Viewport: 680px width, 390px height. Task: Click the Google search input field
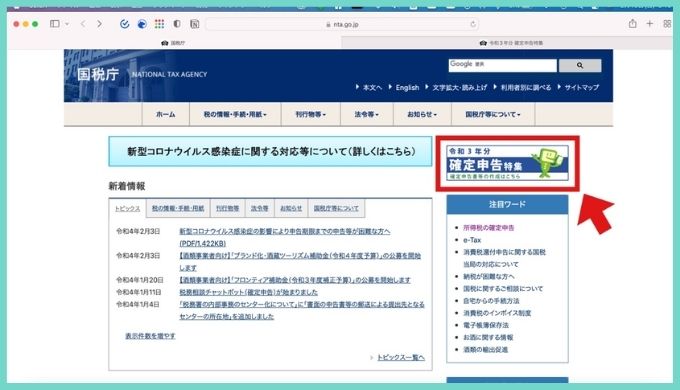click(502, 65)
